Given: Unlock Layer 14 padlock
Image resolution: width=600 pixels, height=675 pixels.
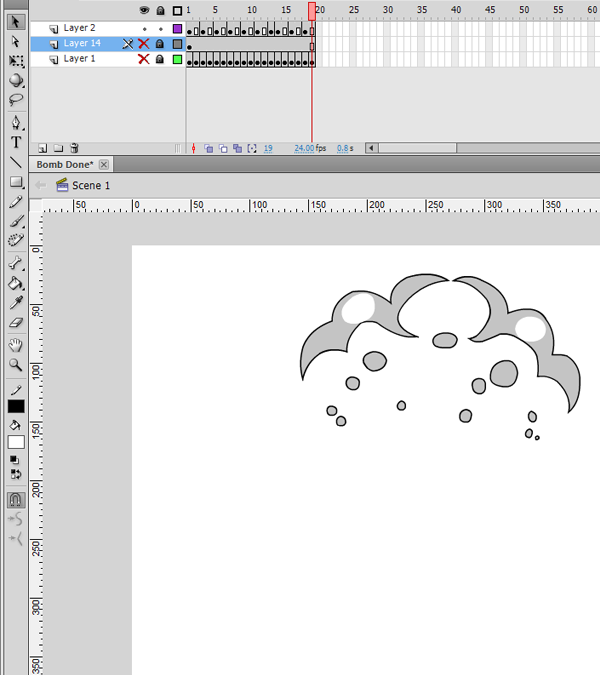Looking at the screenshot, I should 160,44.
